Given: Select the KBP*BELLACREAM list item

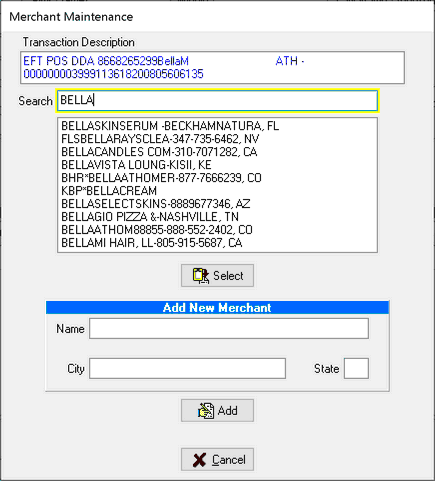Looking at the screenshot, I should point(217,191).
